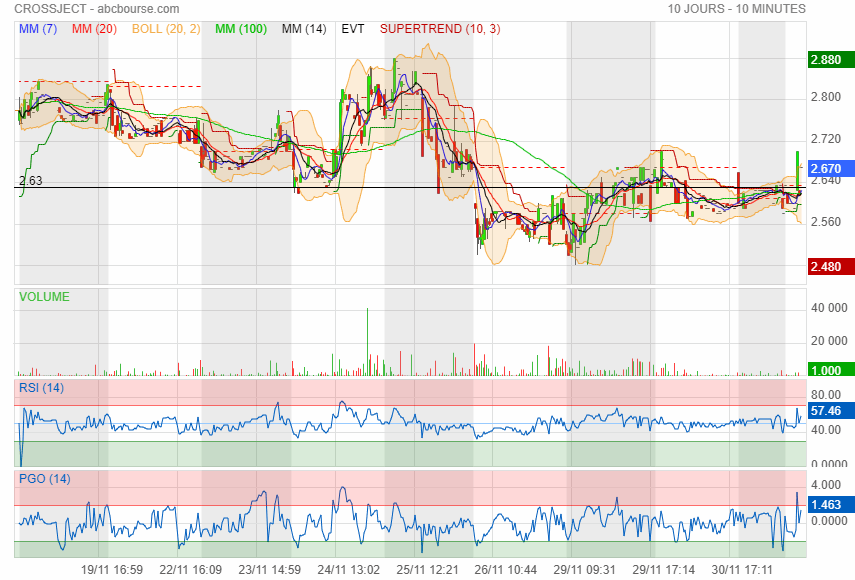Viewport: 855px width, 580px height.
Task: Click the EVT legend entry
Action: tap(353, 29)
